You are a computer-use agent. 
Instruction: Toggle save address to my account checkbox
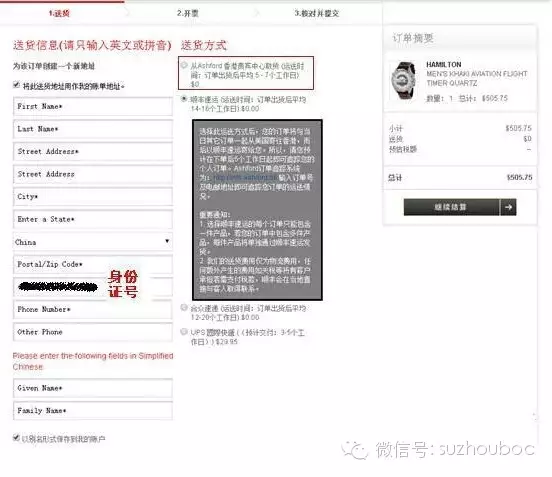16,438
